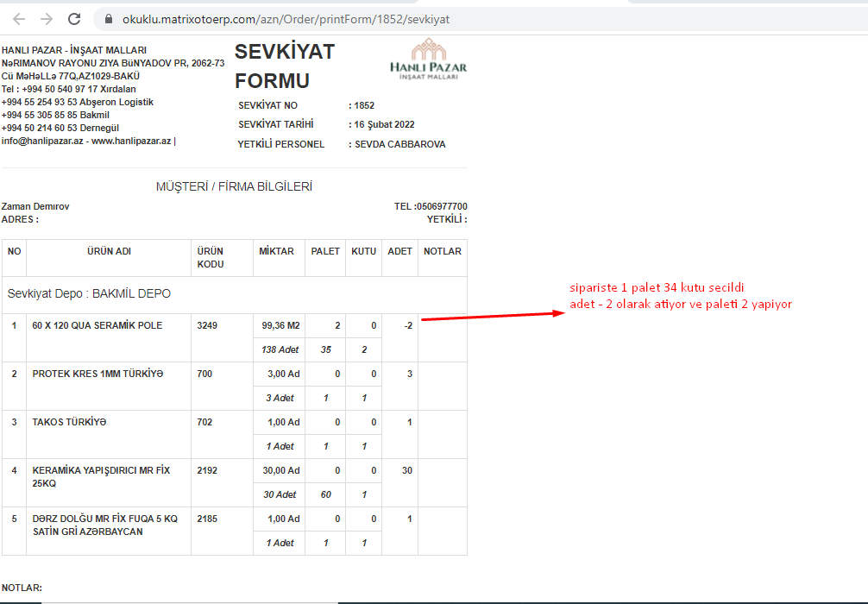Click the SEVKİYAT FORMU heading
Image resolution: width=868 pixels, height=604 pixels.
(x=284, y=66)
